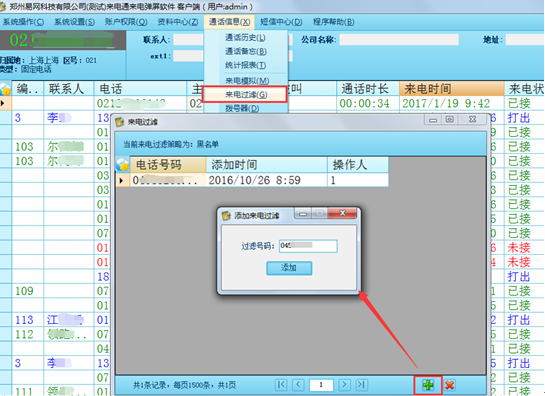Click the main table corner selector icon
Viewport: 545px width, 396px height.
click(6, 89)
